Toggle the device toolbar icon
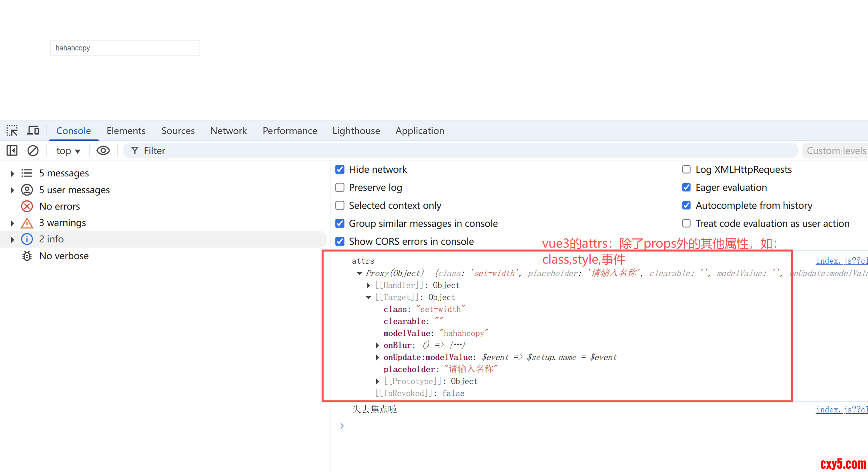The height and width of the screenshot is (472, 868). coord(33,131)
